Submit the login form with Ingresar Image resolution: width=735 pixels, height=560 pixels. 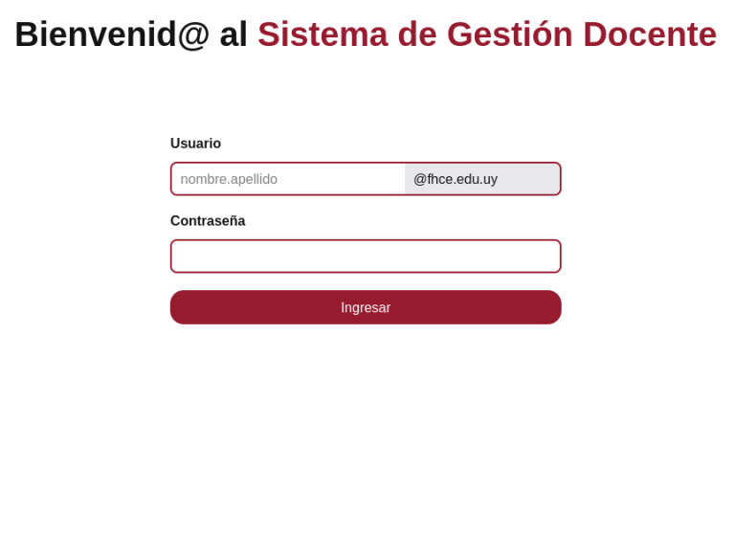[x=366, y=307]
